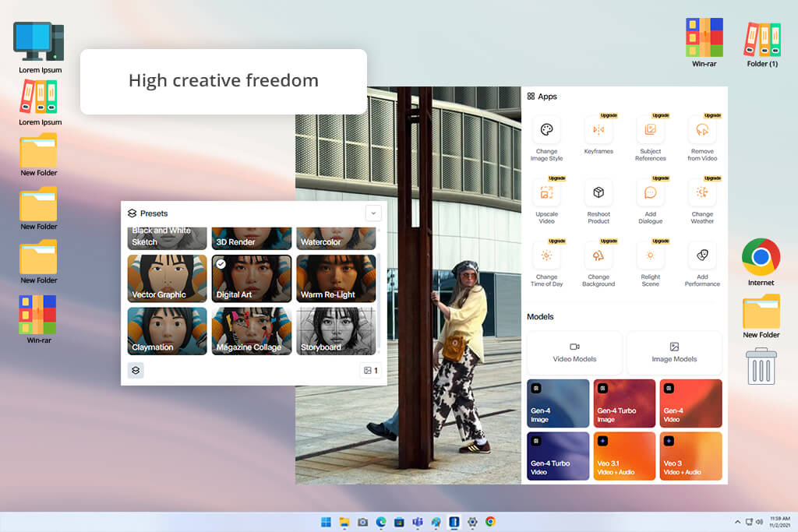The height and width of the screenshot is (532, 798).
Task: Open the Win-rar icon on the left side
Action: 39,319
